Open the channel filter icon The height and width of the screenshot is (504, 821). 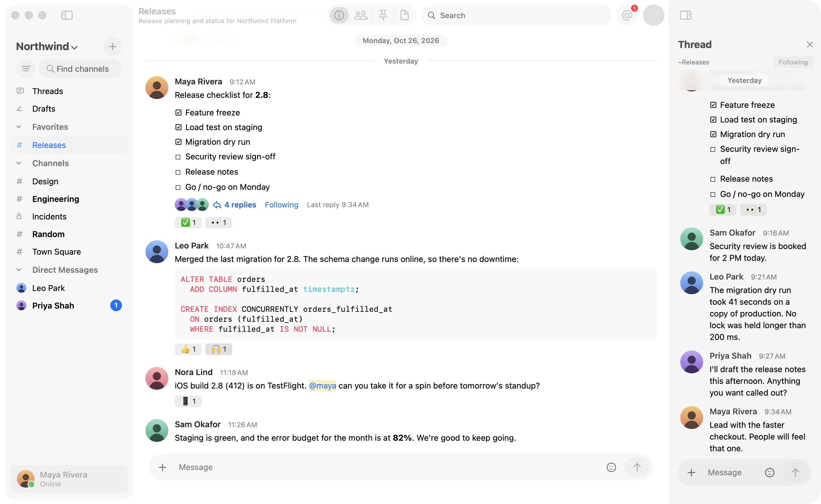click(26, 69)
